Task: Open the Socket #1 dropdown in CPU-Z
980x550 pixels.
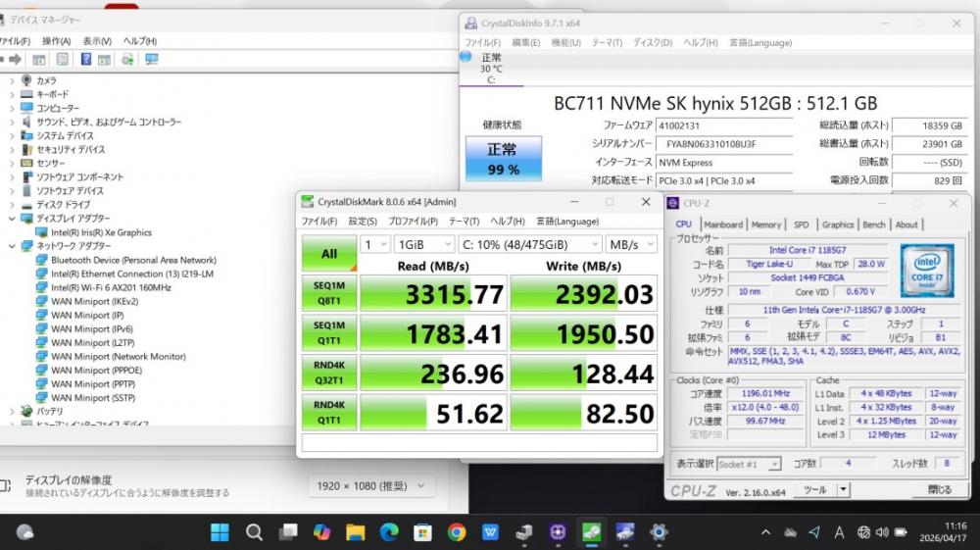Action: (749, 464)
